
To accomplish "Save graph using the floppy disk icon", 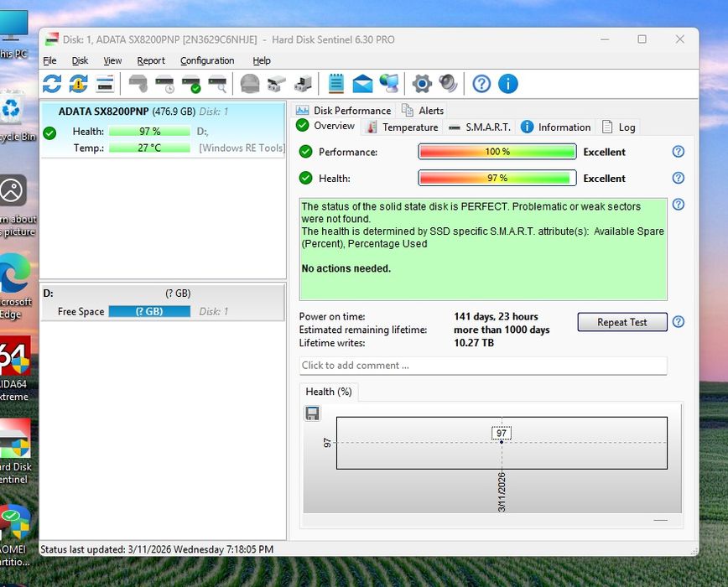I will tap(312, 413).
